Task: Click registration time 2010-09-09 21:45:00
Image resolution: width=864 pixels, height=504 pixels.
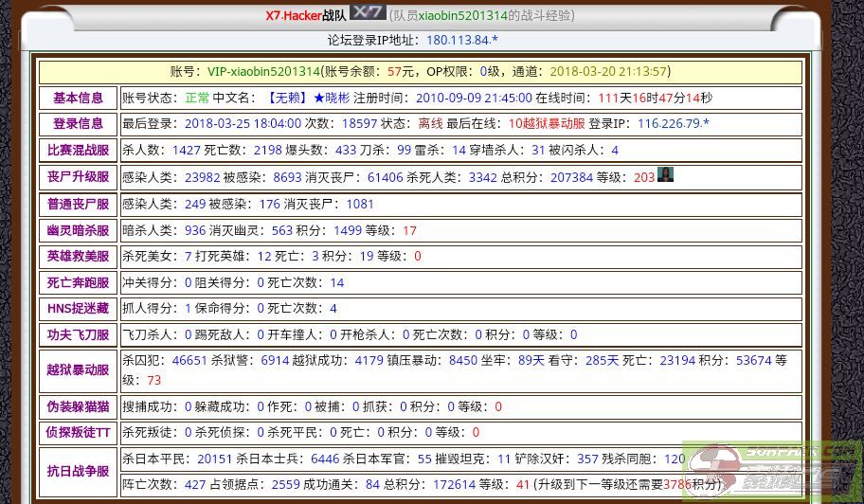Action: [474, 98]
